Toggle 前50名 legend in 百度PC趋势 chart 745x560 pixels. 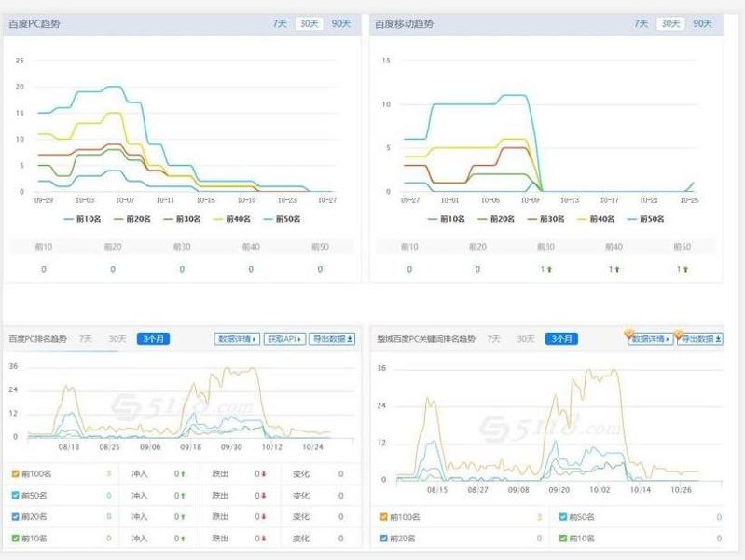(x=283, y=219)
